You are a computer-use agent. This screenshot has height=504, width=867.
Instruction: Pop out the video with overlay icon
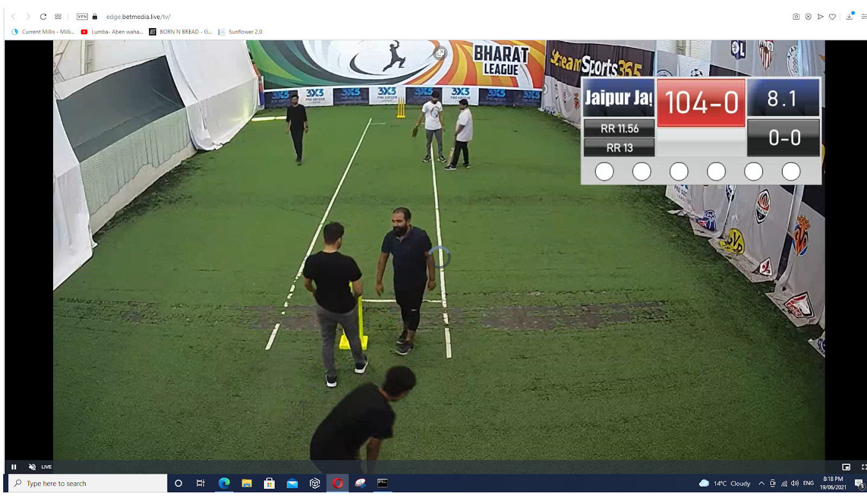440,53
